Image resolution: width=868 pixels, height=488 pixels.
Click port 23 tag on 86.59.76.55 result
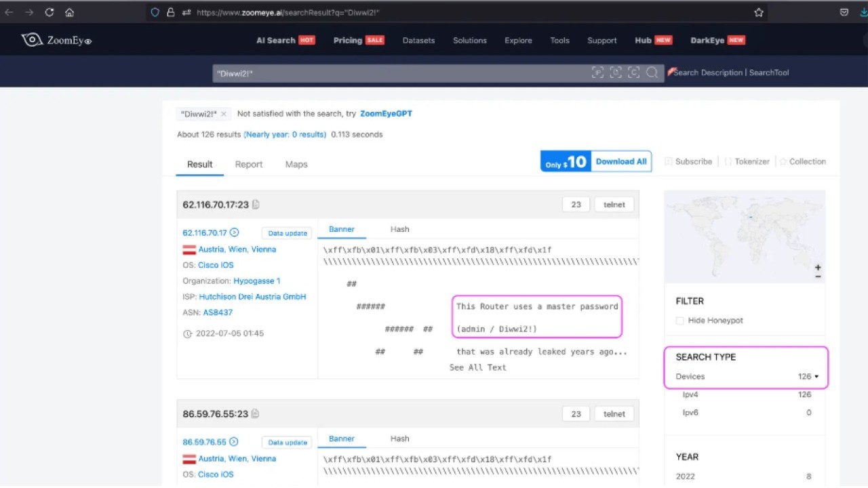pos(576,413)
